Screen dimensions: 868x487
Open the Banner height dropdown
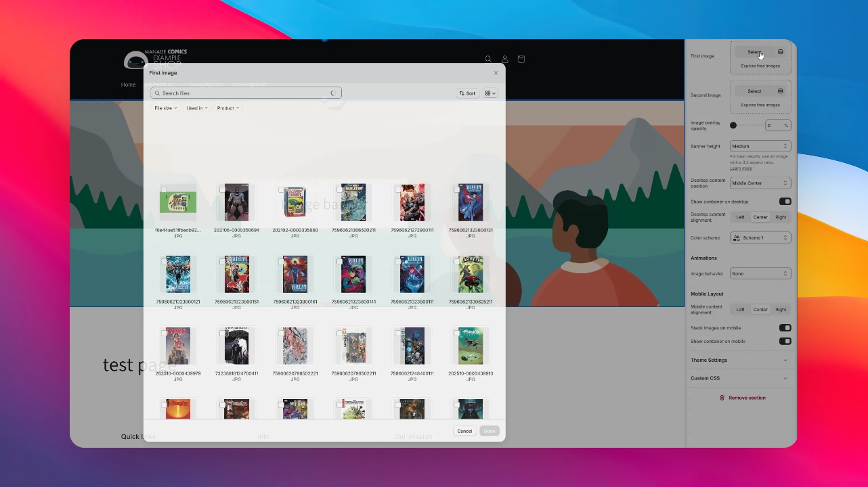[x=760, y=146]
